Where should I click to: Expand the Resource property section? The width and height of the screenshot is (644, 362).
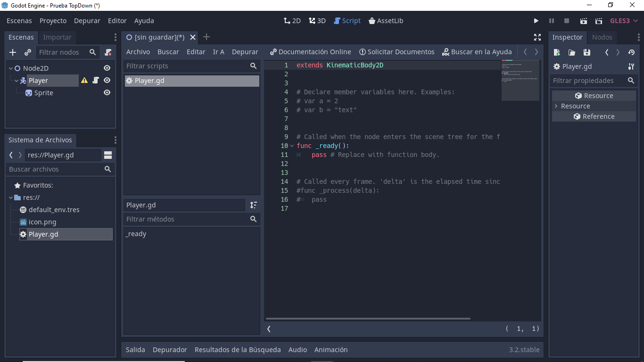[x=556, y=106]
